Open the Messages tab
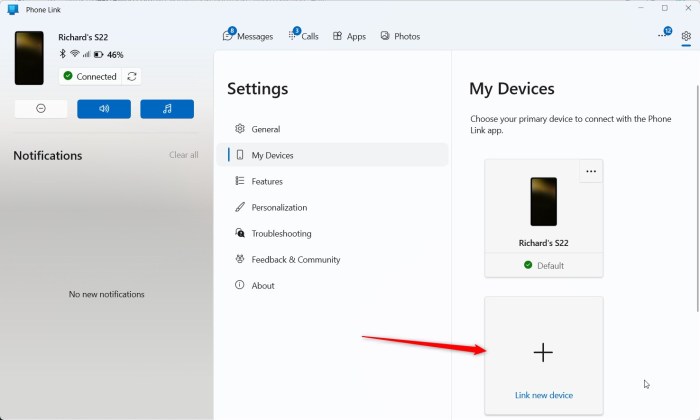The width and height of the screenshot is (700, 420). pyautogui.click(x=248, y=36)
